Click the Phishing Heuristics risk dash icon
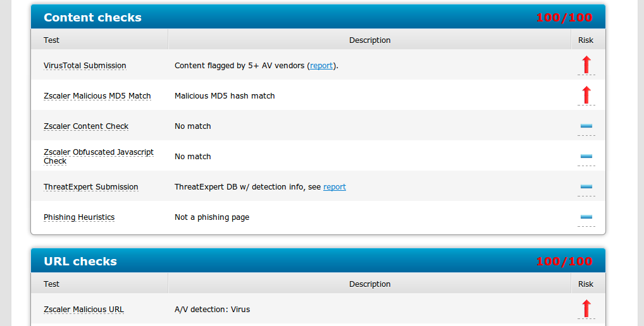Viewport: 644px width, 326px height. pyautogui.click(x=586, y=217)
